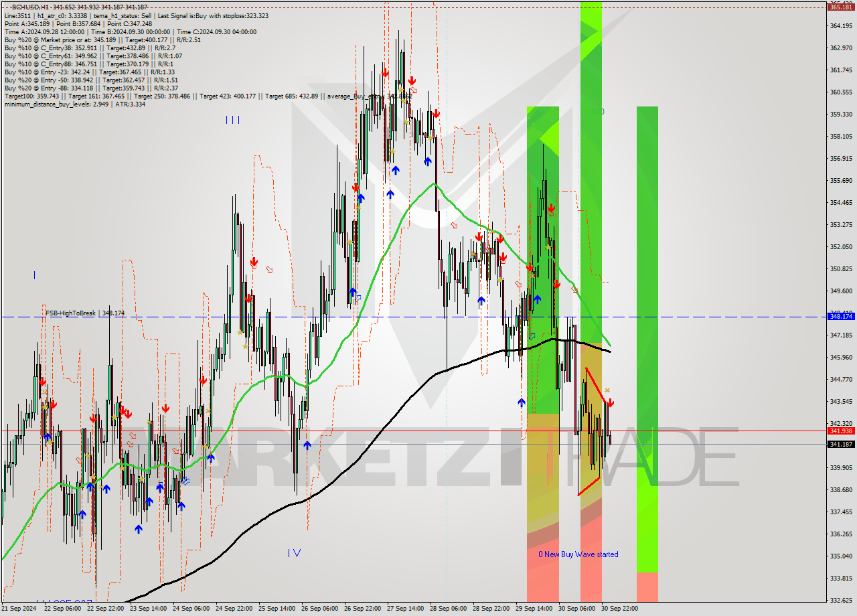Click the 'Buy %10 @ C_Entry88: 346.751' line
Screen dimensions: 857x616
(x=88, y=64)
